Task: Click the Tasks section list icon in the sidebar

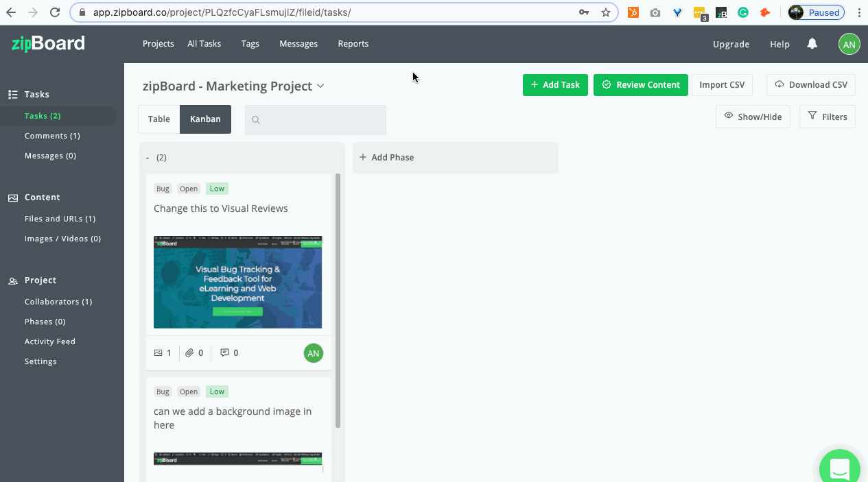Action: click(x=12, y=95)
